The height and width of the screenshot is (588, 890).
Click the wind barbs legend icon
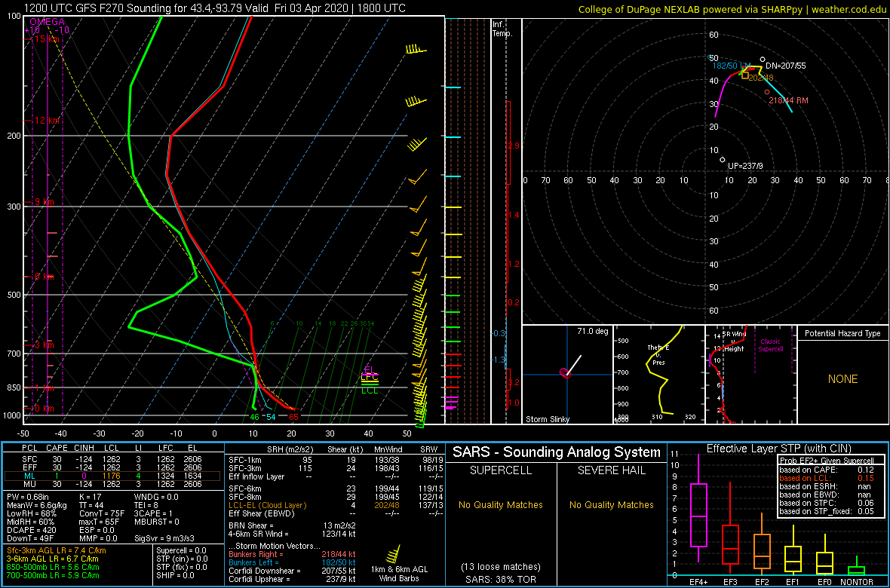pyautogui.click(x=392, y=554)
